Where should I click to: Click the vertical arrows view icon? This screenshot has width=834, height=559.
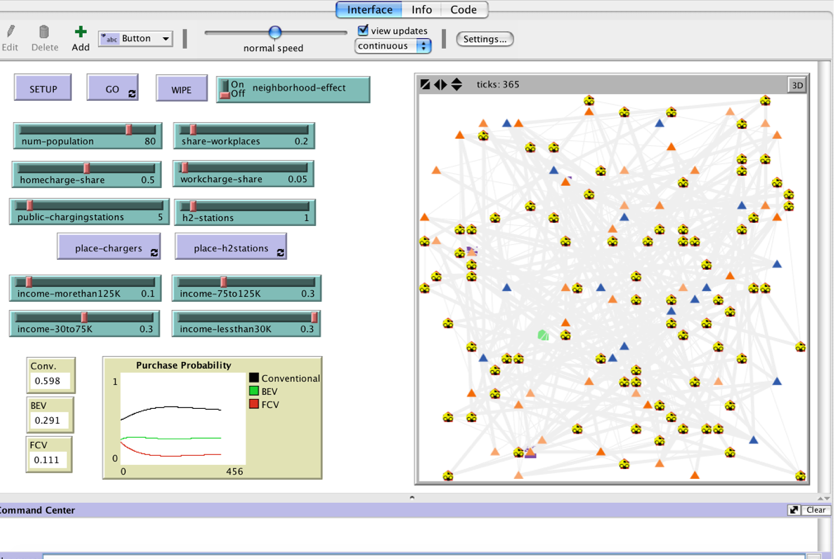[x=457, y=85]
